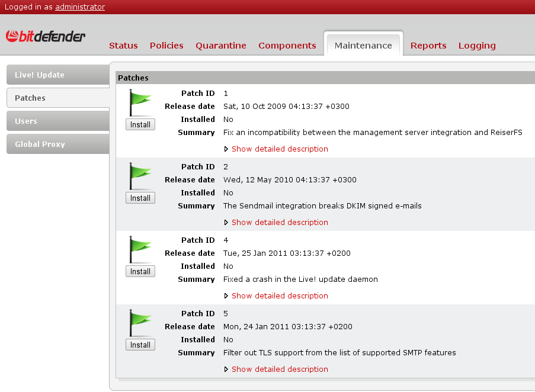Click the green flag icon for patch 4

140,250
